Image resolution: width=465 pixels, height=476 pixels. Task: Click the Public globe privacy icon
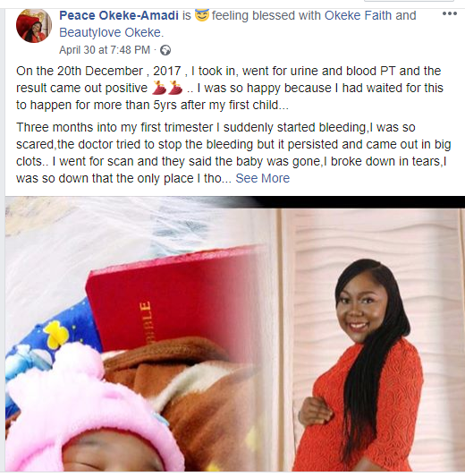click(165, 50)
